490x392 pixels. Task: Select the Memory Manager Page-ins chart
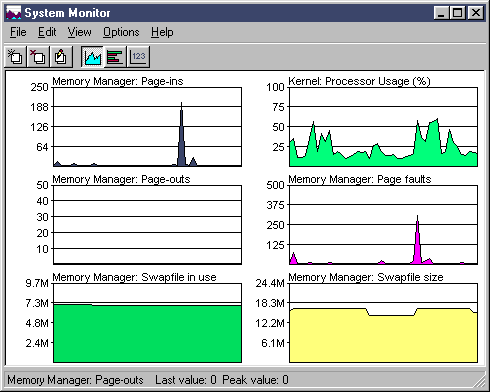click(147, 127)
